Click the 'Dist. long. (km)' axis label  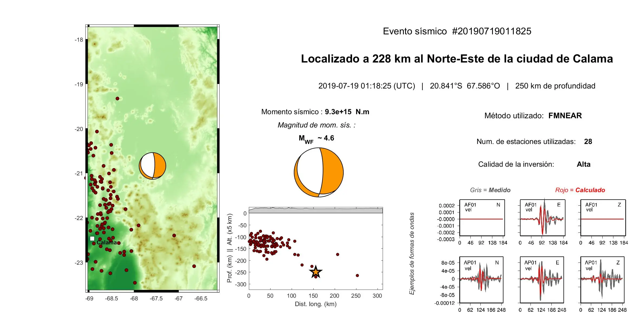tap(316, 304)
